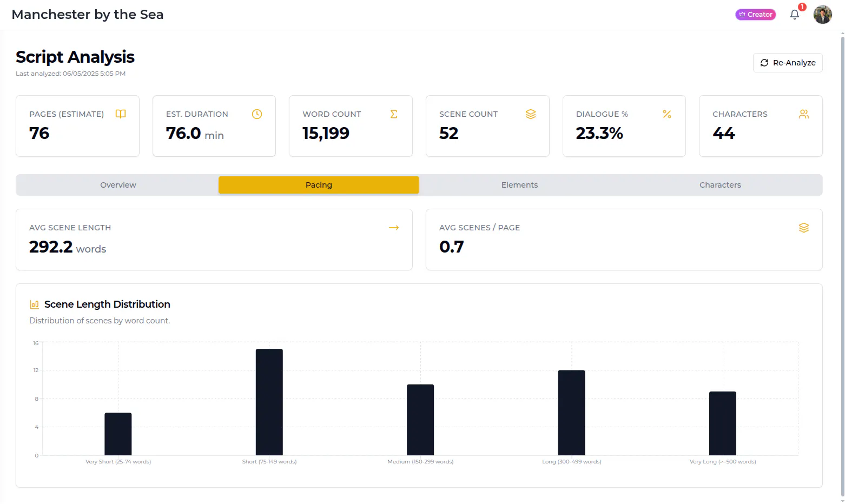845x504 pixels.
Task: Click the Very Long (>=500 words) axis label
Action: (723, 462)
